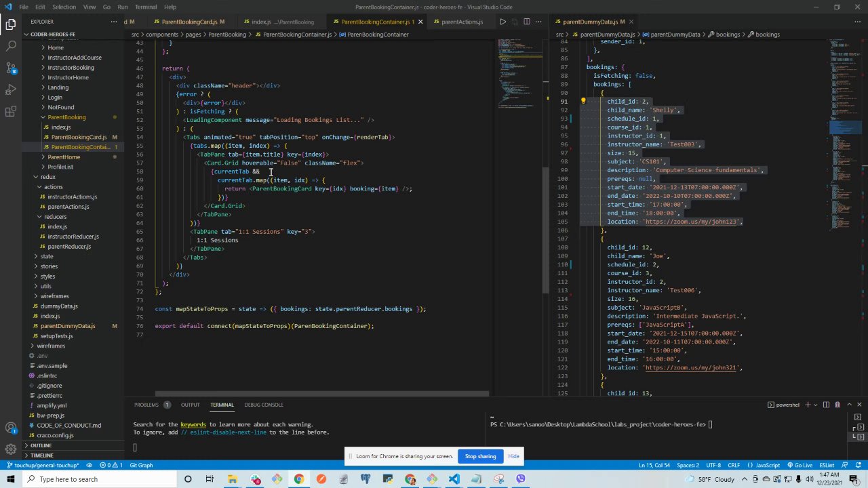Open the Run and Debug view

[x=11, y=90]
